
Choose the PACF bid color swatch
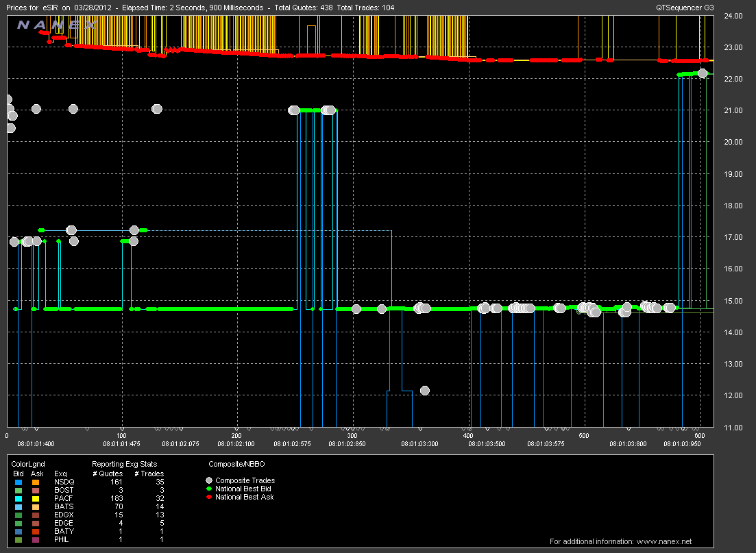click(19, 498)
